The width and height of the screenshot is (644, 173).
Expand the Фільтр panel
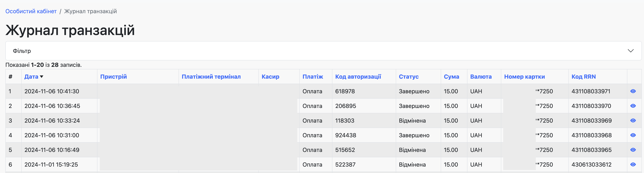pos(22,51)
